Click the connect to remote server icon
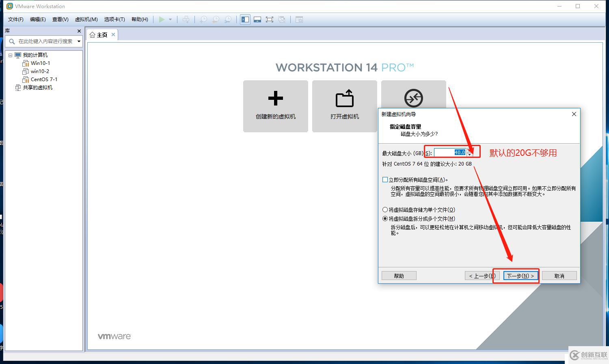The width and height of the screenshot is (609, 364). point(413,98)
